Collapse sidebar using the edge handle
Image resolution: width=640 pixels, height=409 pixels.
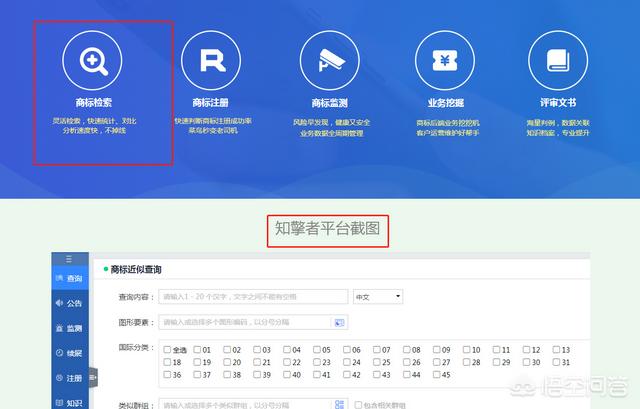coord(93,377)
